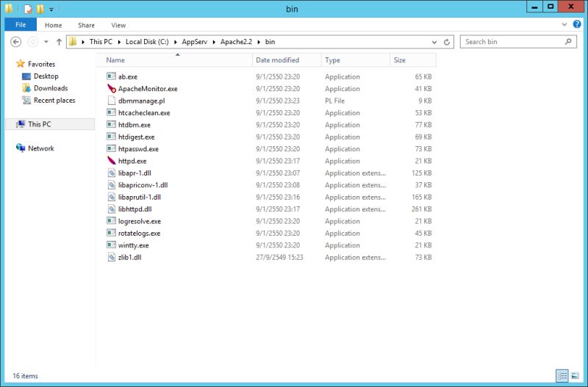
Task: Click the ab.exe application icon
Action: click(112, 76)
